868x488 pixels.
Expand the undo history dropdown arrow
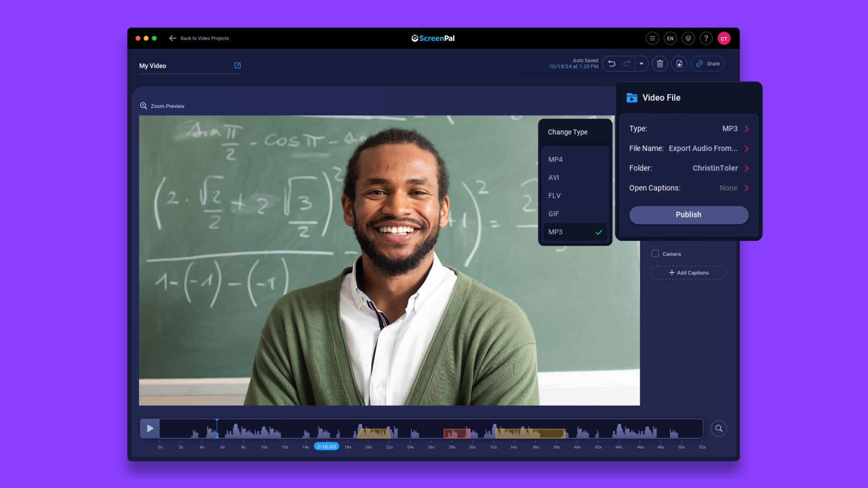[642, 63]
